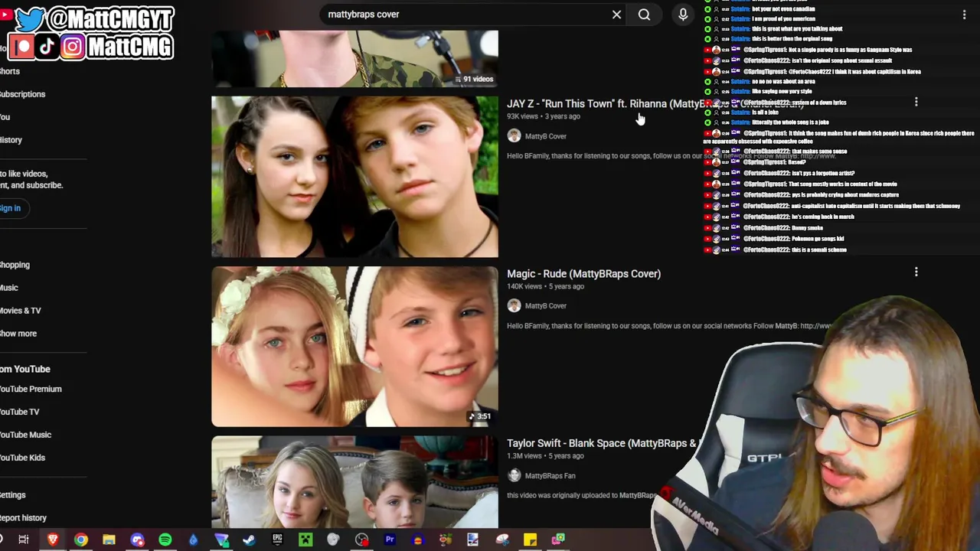The height and width of the screenshot is (551, 980).
Task: Open OBS Studio from the taskbar
Action: pyautogui.click(x=361, y=540)
